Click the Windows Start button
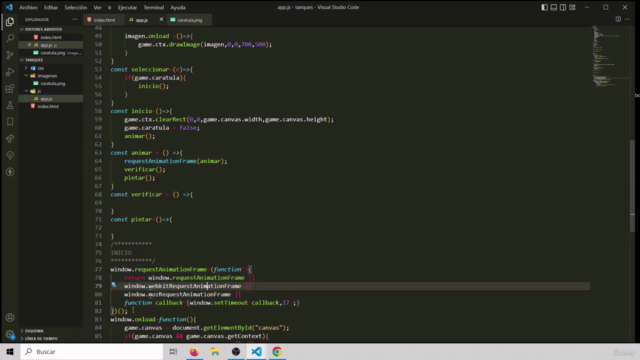The image size is (640, 360). point(10,351)
